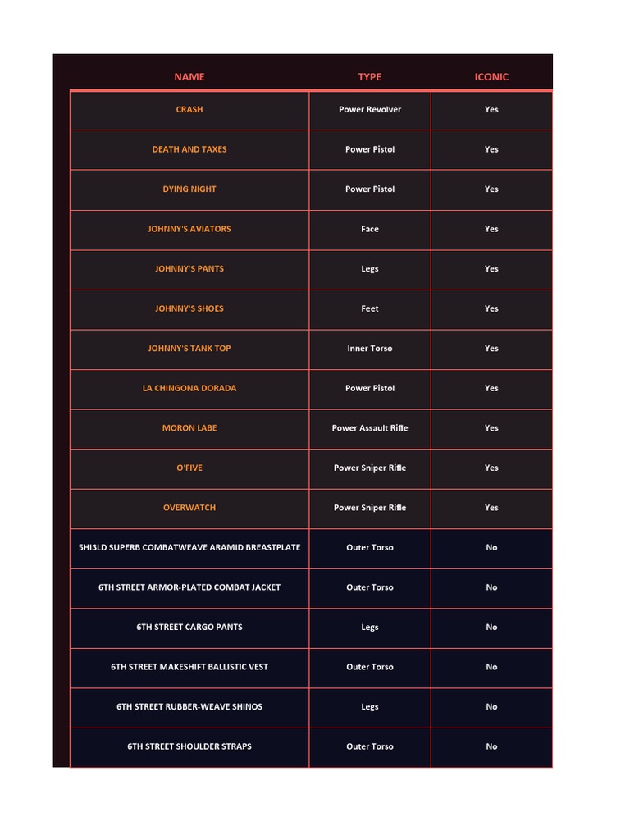
Task: Open the CRASH item name
Action: pos(189,109)
